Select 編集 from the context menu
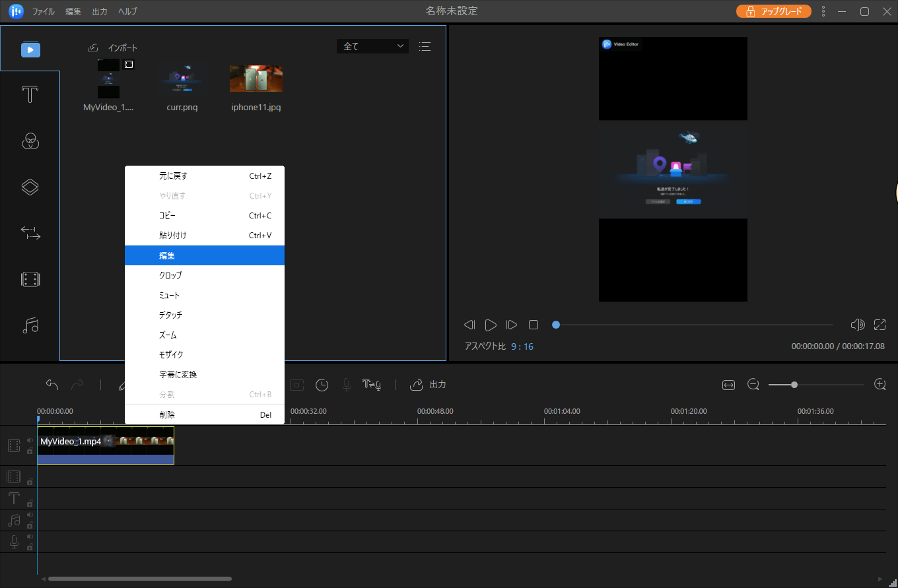The image size is (898, 588). (x=205, y=255)
